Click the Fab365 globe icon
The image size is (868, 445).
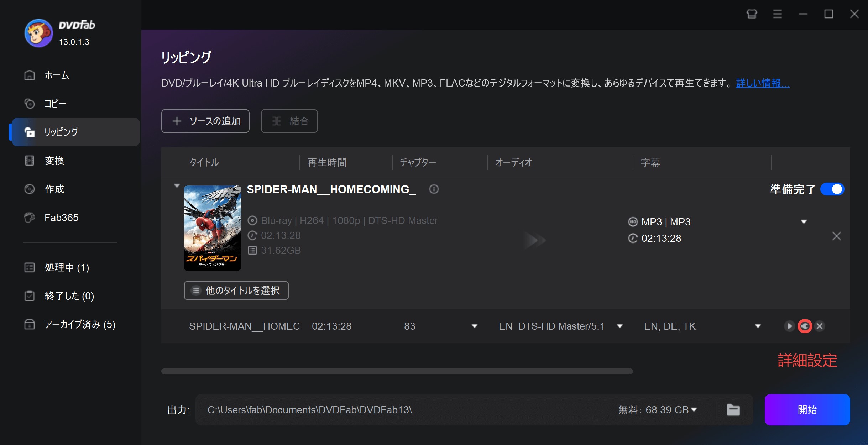pyautogui.click(x=30, y=218)
